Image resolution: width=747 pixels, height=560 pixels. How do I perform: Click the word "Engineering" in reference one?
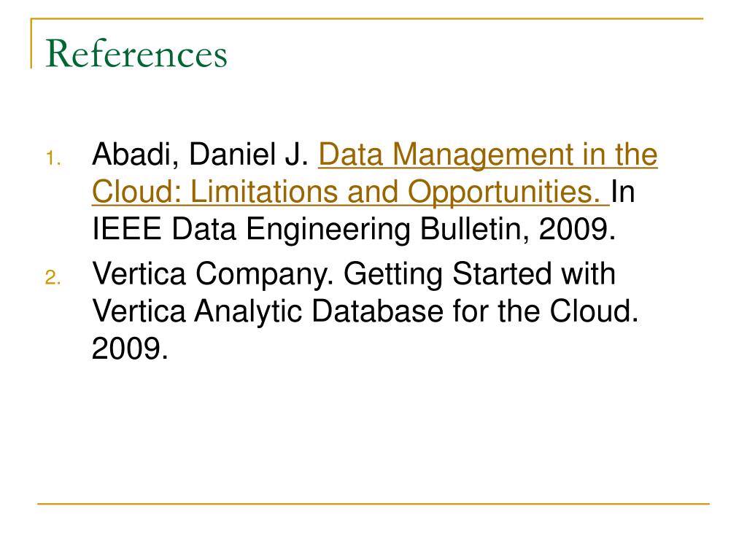pos(328,230)
